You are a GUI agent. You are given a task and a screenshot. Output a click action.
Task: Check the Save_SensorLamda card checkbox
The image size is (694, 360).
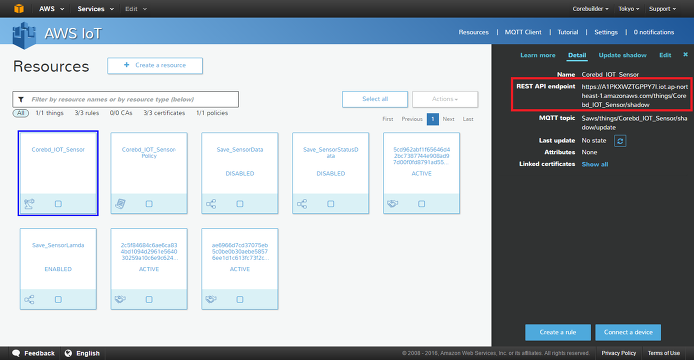[58, 299]
